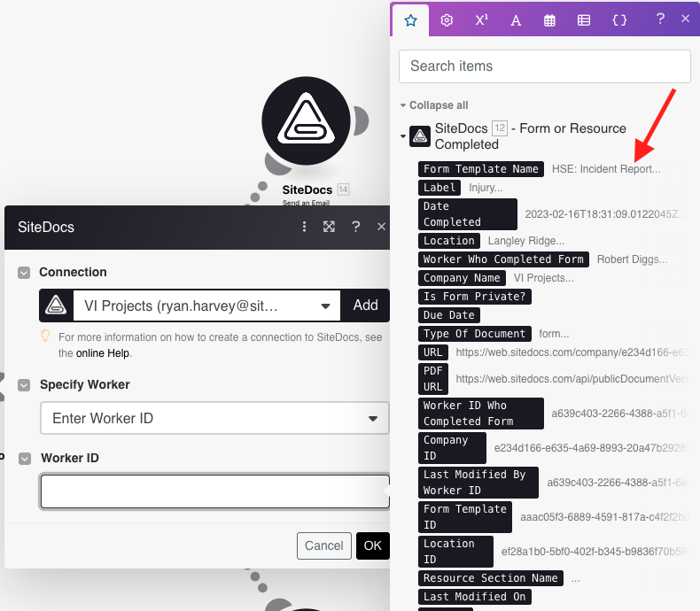The image size is (700, 611).
Task: Select the Label pill
Action: (439, 188)
